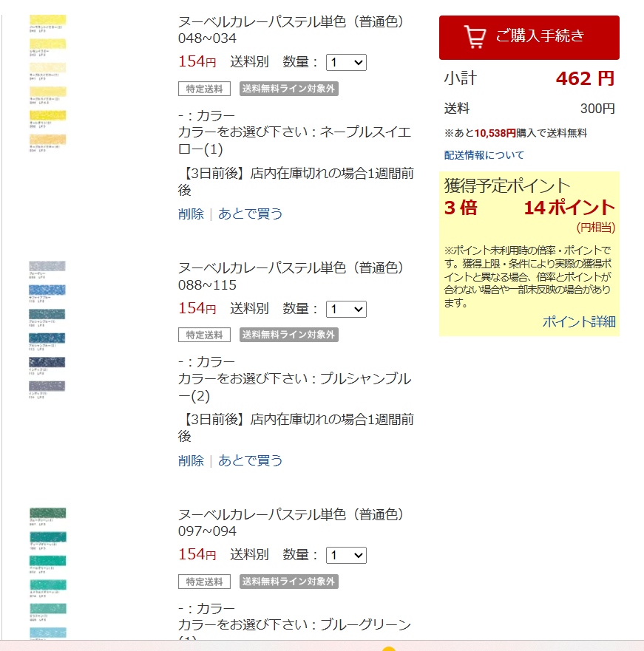This screenshot has height=651, width=644.
Task: Click the 3 倍 point multiplier text
Action: [461, 208]
